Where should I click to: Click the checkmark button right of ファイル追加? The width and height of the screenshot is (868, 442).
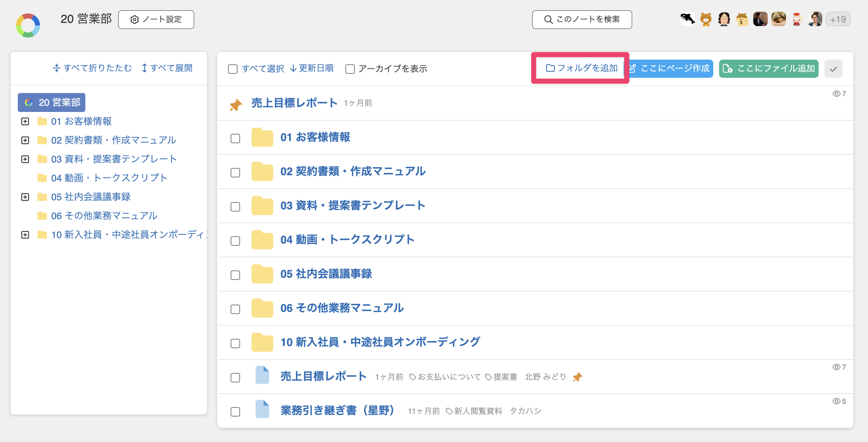click(833, 69)
